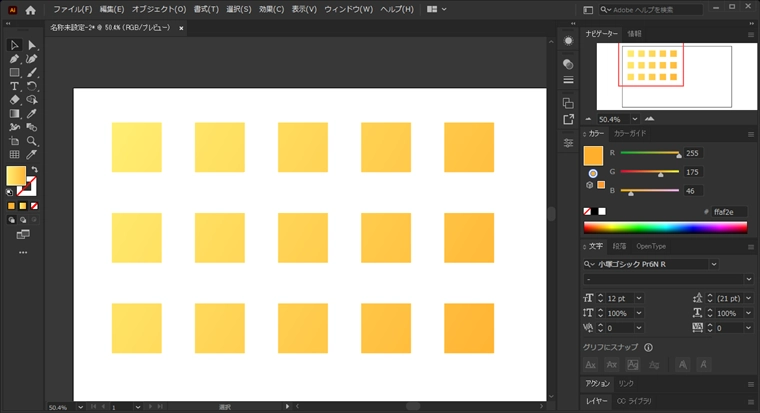Click the color spectrum bar

(x=665, y=227)
